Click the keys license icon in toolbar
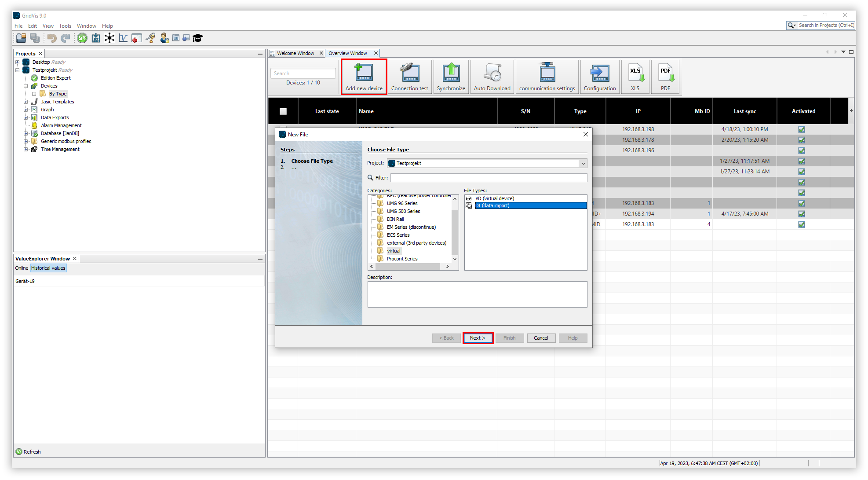868x480 pixels. click(150, 38)
